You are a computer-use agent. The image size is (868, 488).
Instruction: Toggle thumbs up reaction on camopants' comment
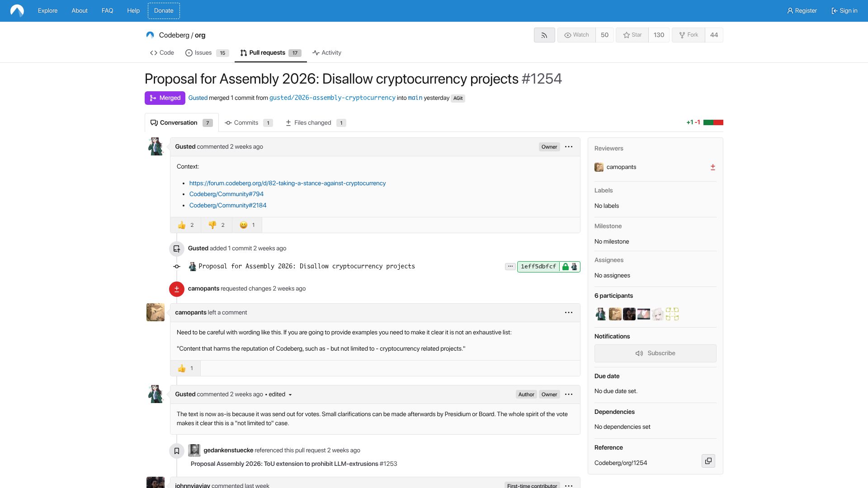(x=185, y=368)
